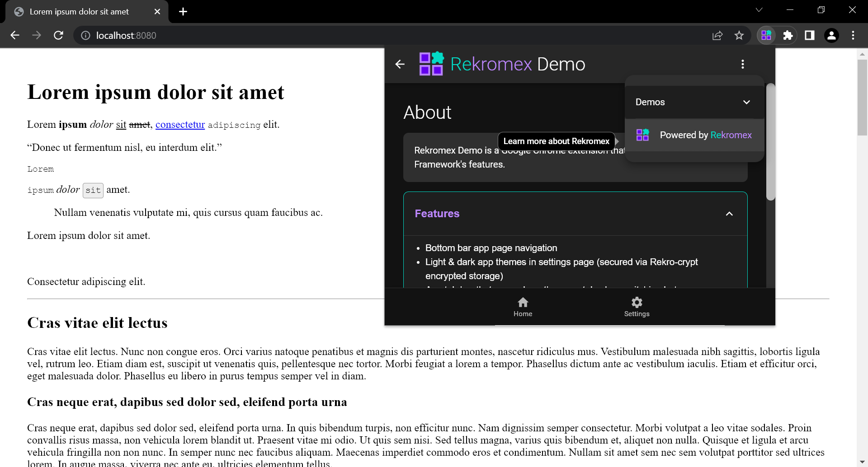Image resolution: width=868 pixels, height=467 pixels.
Task: Collapse the Features section
Action: (729, 213)
